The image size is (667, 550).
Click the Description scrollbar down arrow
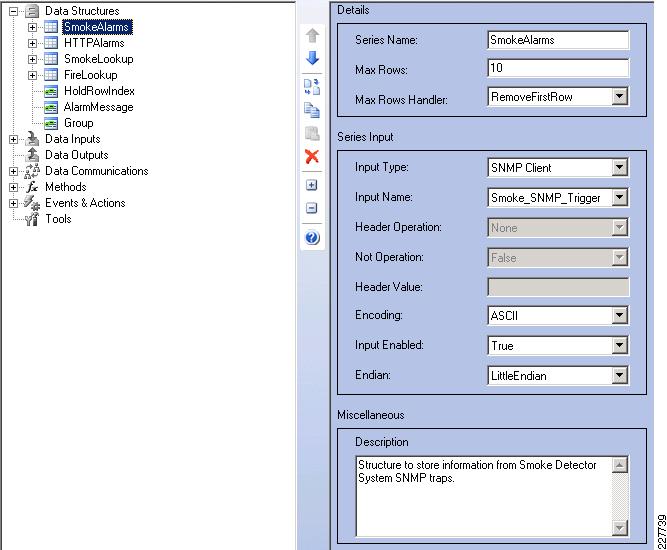click(x=620, y=528)
